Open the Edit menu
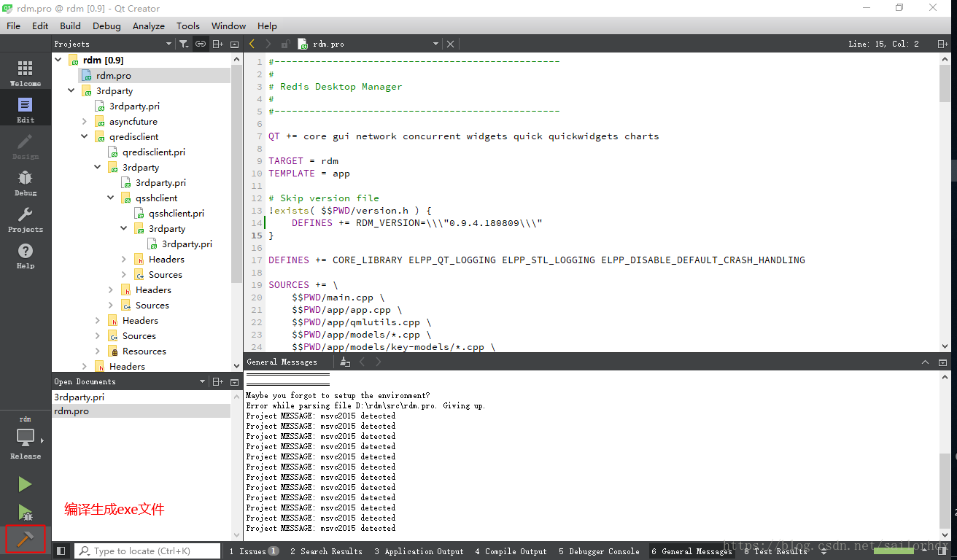 click(40, 26)
